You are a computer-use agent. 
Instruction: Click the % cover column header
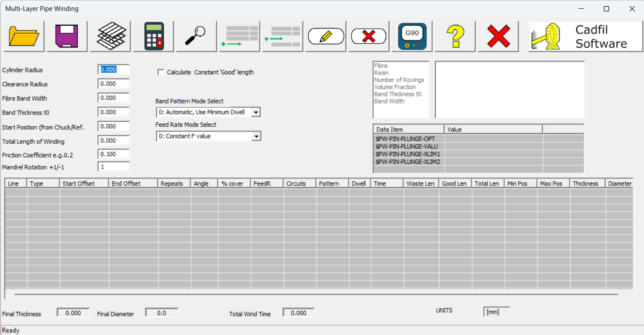coord(234,183)
